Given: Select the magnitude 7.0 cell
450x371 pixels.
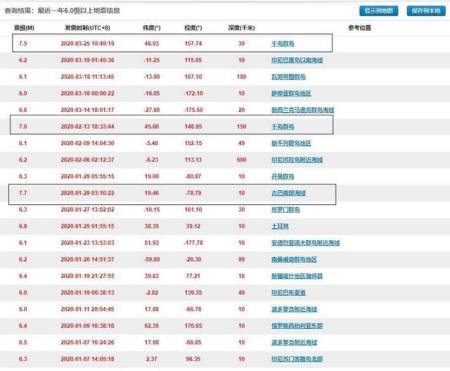Looking at the screenshot, I should (23, 126).
